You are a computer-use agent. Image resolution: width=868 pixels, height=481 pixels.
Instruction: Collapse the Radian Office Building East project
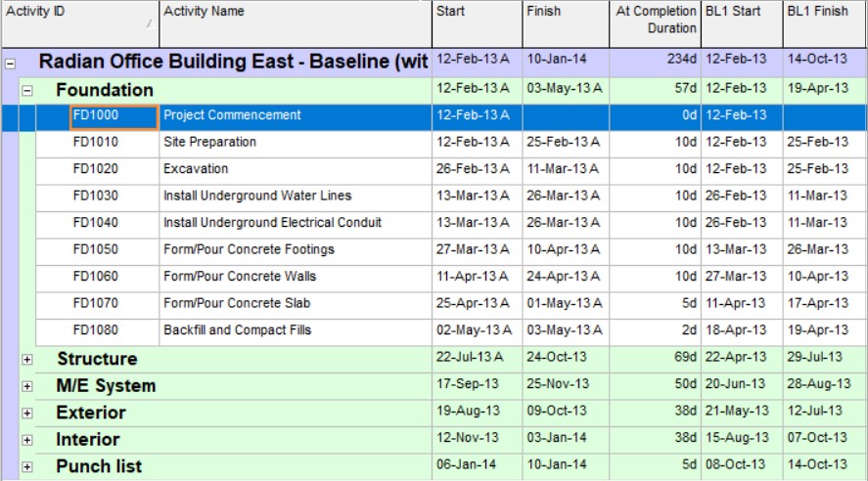click(10, 63)
